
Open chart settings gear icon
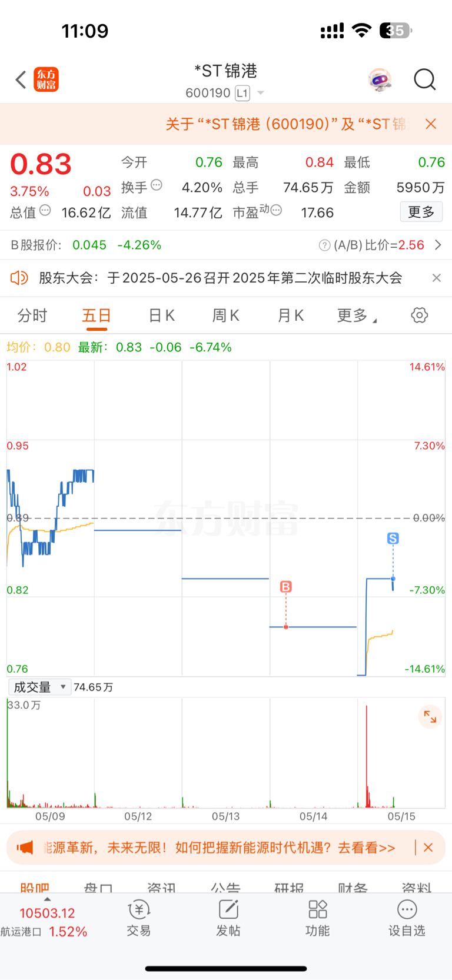(420, 315)
